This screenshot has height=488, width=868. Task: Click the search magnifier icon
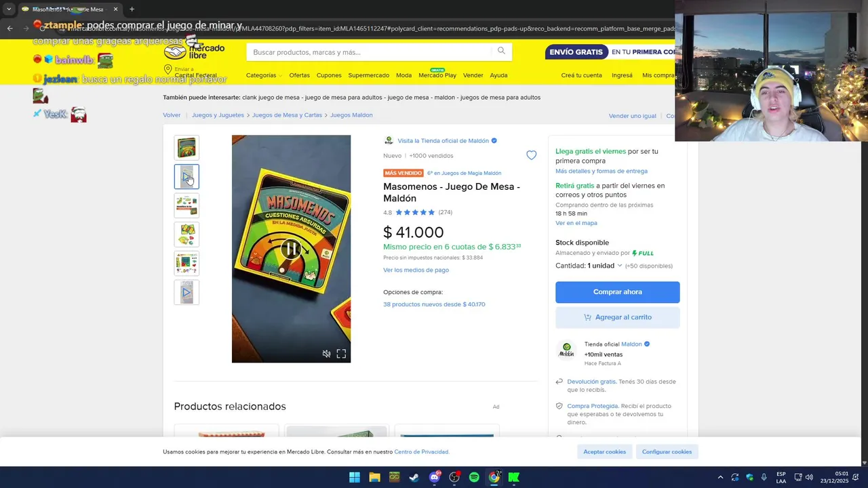(501, 51)
